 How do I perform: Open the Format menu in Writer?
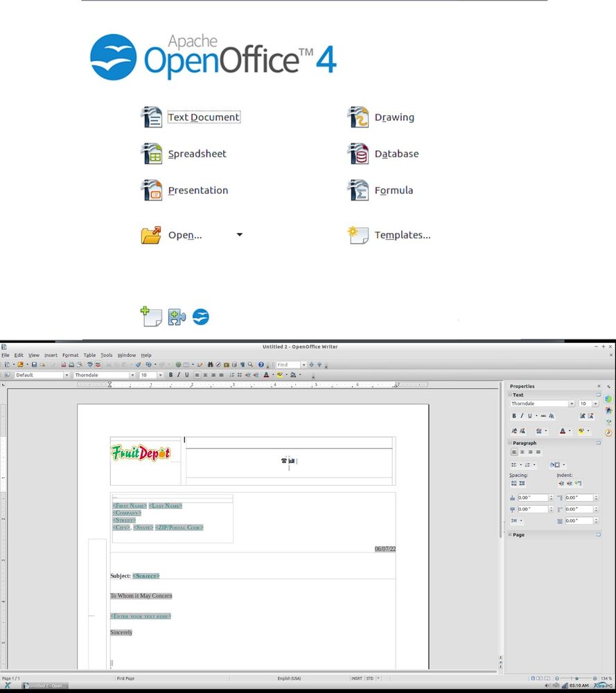pos(70,355)
